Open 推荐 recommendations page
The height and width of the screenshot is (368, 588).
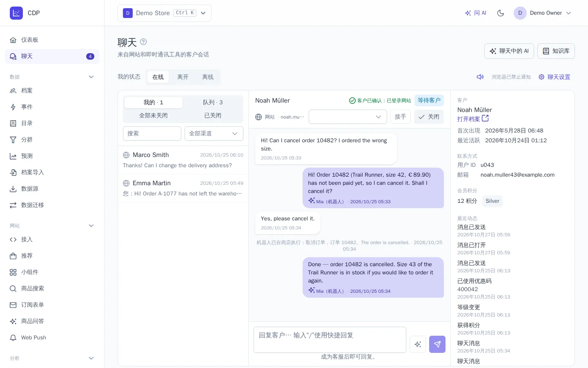pyautogui.click(x=52, y=256)
